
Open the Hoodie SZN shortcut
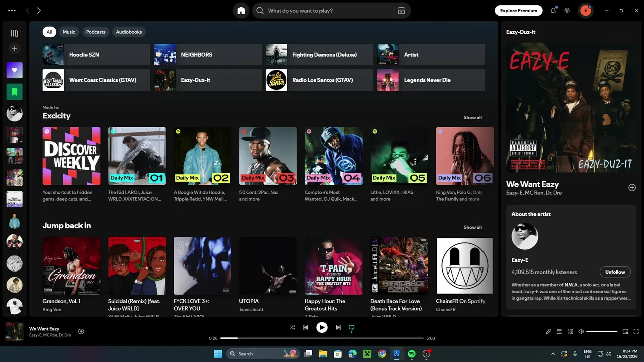pyautogui.click(x=96, y=55)
